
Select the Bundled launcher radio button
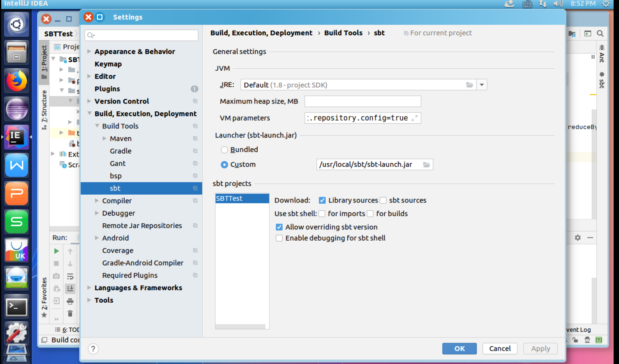point(224,150)
